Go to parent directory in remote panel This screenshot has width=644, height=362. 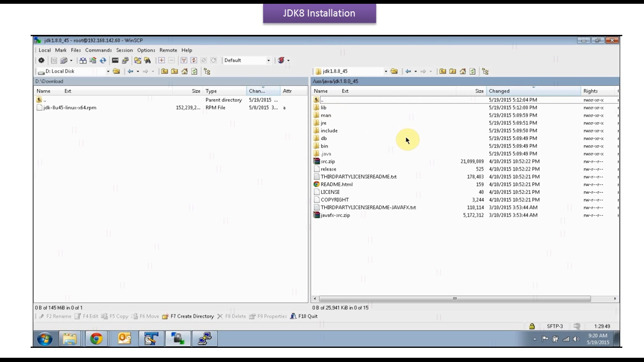[443, 72]
